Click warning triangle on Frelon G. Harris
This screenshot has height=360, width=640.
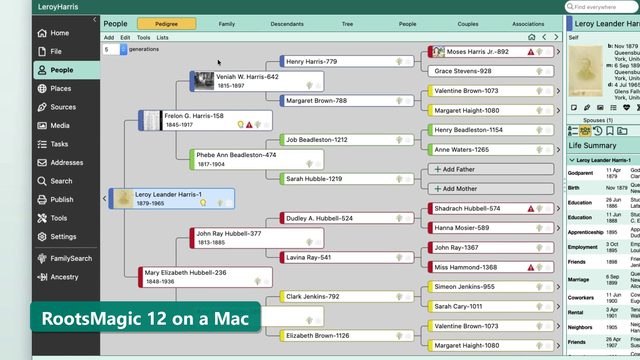(x=249, y=125)
